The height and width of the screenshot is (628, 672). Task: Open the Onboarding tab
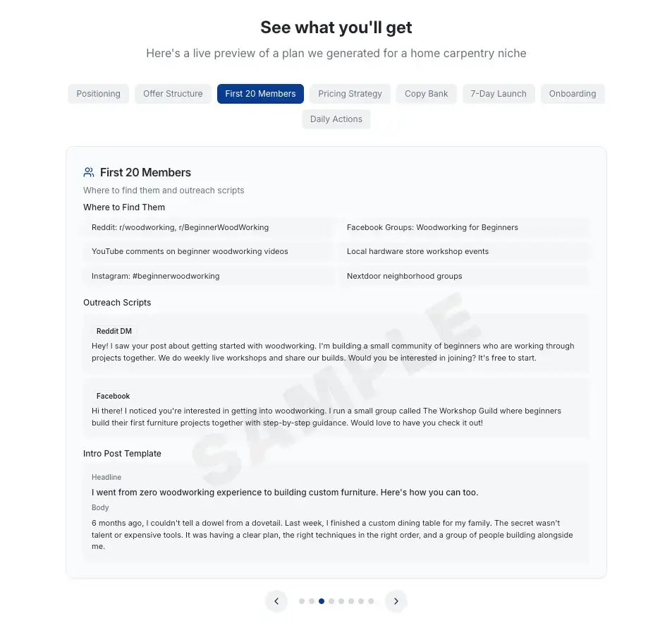click(573, 94)
